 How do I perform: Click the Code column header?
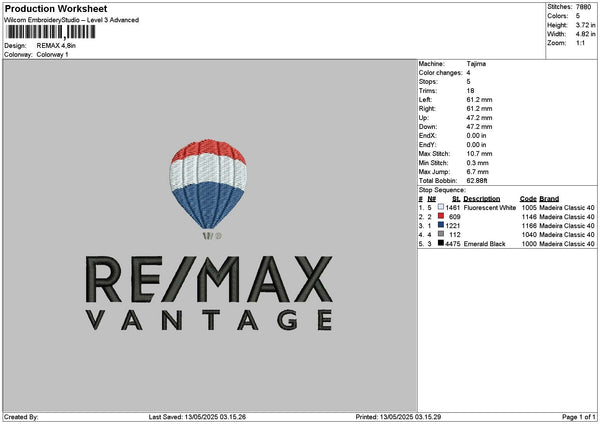[x=528, y=198]
